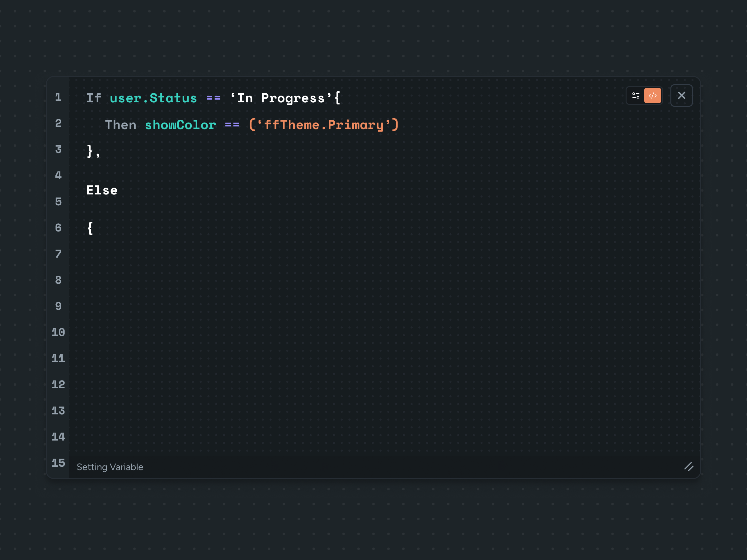Select line number 7 in gutter
This screenshot has width=747, height=560.
pos(58,254)
